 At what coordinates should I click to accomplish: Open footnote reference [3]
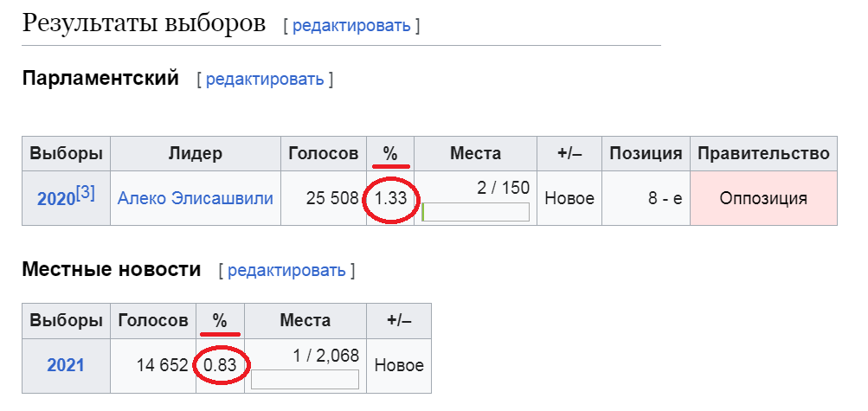tap(86, 194)
